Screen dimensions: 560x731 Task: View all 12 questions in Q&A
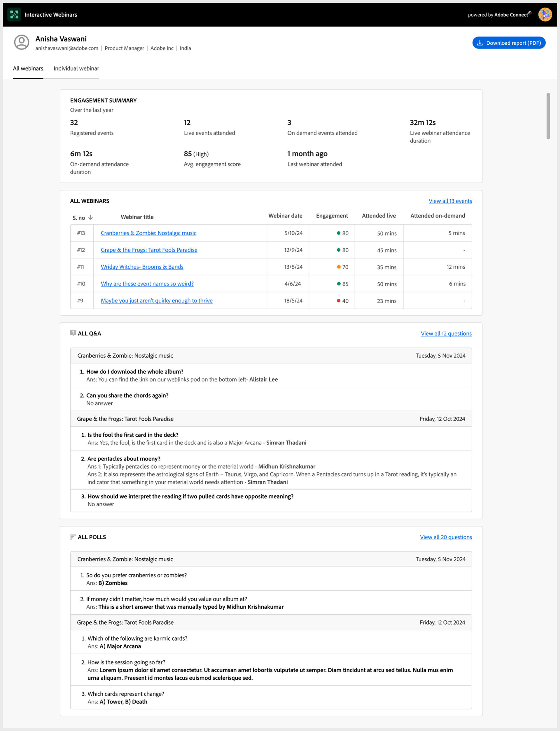pyautogui.click(x=446, y=333)
